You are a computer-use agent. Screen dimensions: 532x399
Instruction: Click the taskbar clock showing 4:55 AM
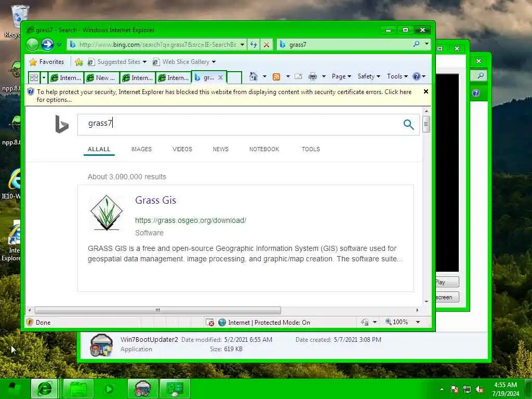coord(506,389)
